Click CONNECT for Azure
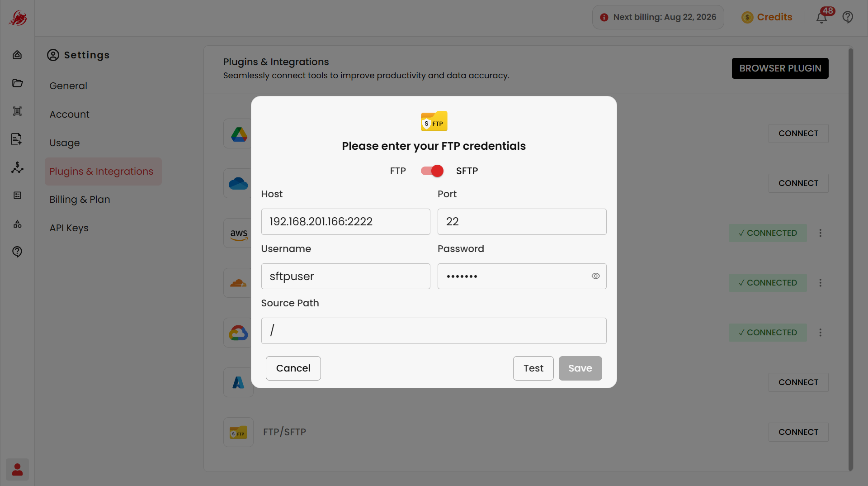Viewport: 868px width, 486px height. pyautogui.click(x=798, y=382)
